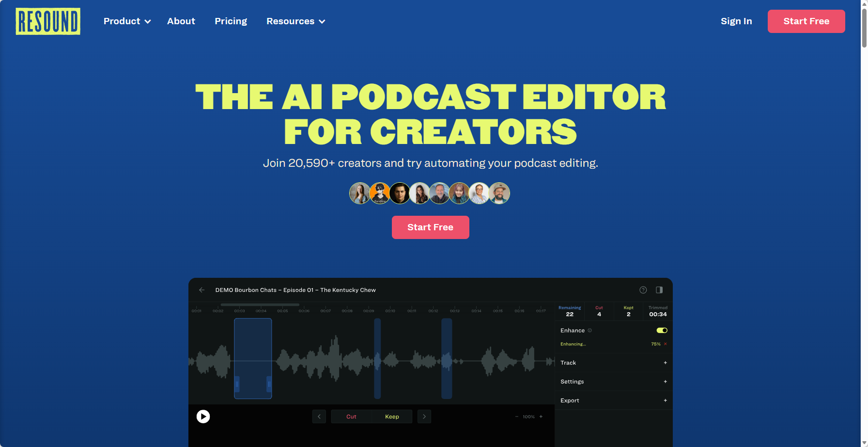Click the page scrollbar down arrow
The width and height of the screenshot is (868, 447).
864,443
